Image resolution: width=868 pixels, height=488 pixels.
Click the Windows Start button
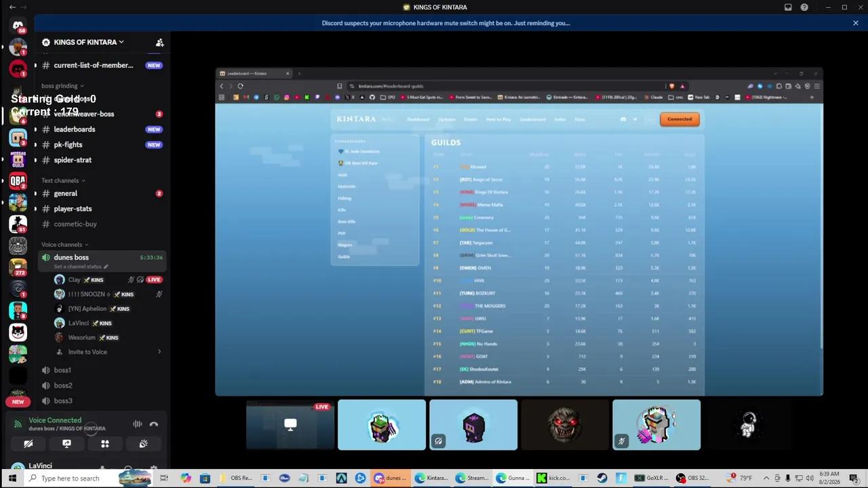[x=12, y=479]
